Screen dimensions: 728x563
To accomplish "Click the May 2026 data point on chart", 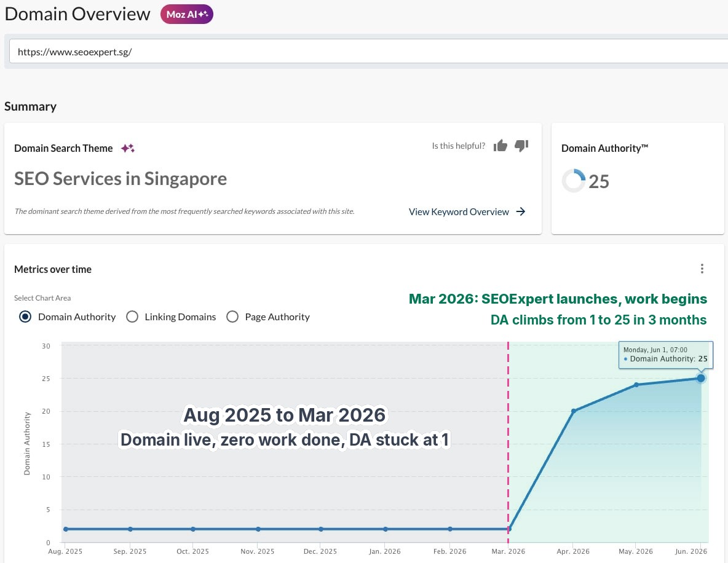I will point(636,385).
